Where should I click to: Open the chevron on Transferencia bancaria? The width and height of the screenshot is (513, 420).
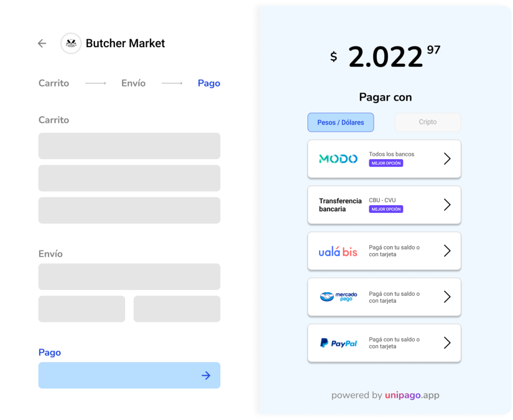[x=447, y=205]
